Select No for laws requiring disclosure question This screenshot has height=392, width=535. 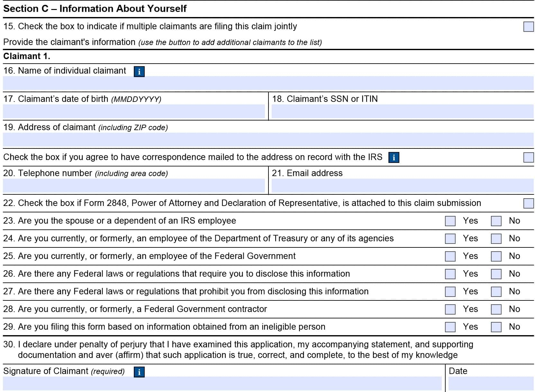tap(496, 274)
